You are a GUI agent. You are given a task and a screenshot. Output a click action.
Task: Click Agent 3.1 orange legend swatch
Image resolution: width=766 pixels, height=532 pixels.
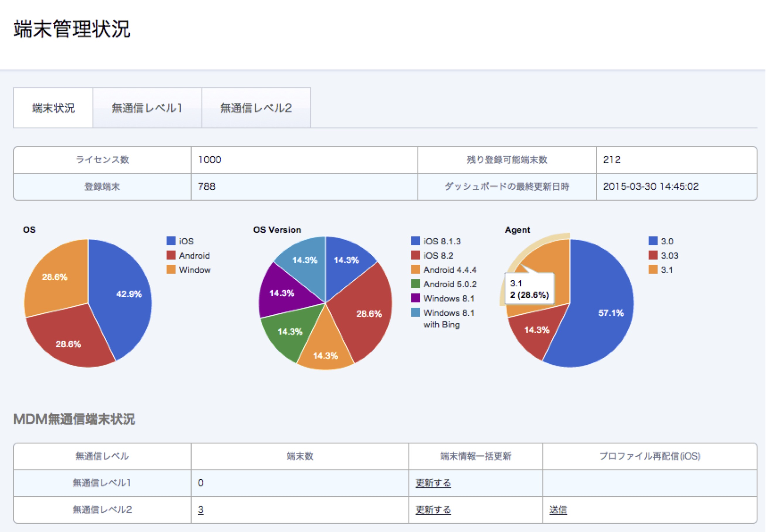(x=653, y=269)
